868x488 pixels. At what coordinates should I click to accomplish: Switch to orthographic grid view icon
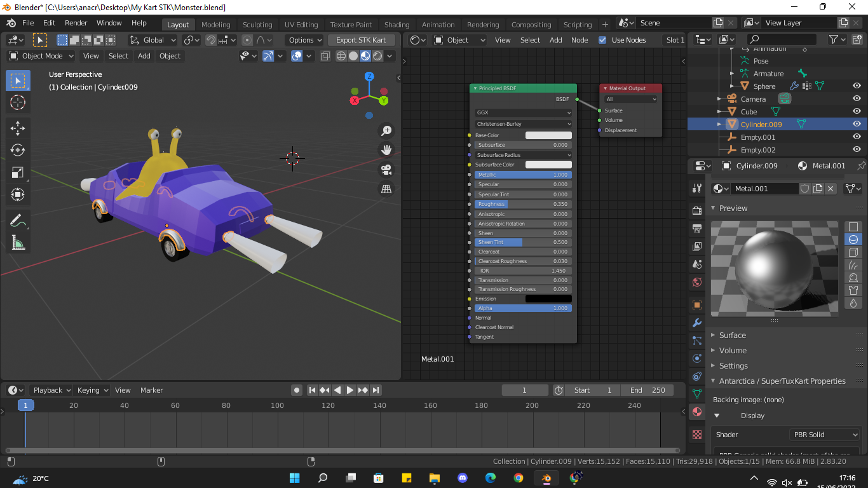coord(386,189)
